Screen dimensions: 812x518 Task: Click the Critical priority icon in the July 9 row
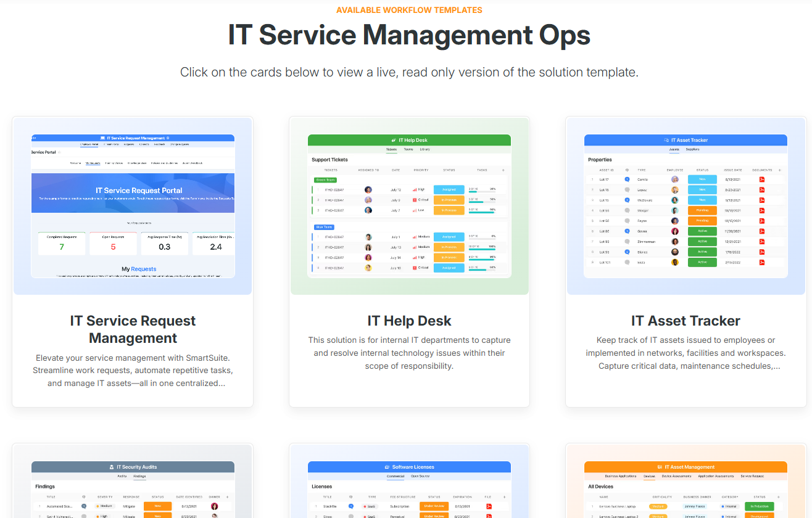[x=415, y=200]
